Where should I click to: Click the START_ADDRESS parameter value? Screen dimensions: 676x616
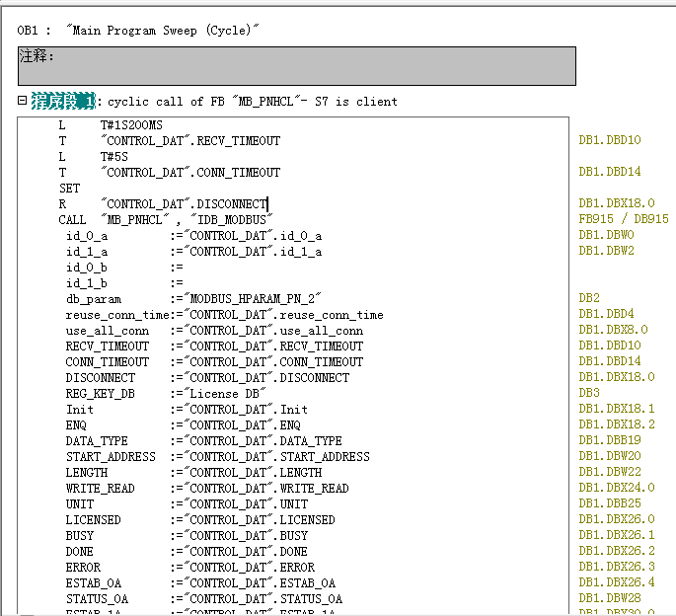pyautogui.click(x=276, y=457)
